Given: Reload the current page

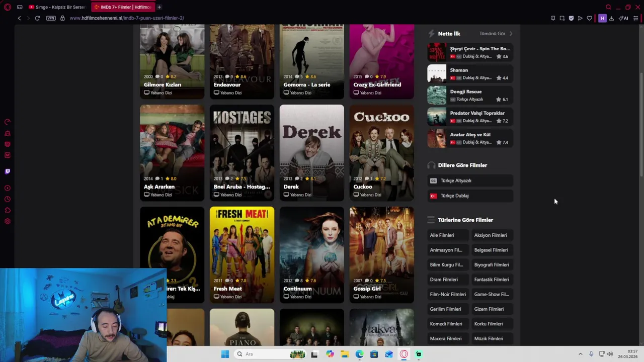Looking at the screenshot, I should pos(37,18).
